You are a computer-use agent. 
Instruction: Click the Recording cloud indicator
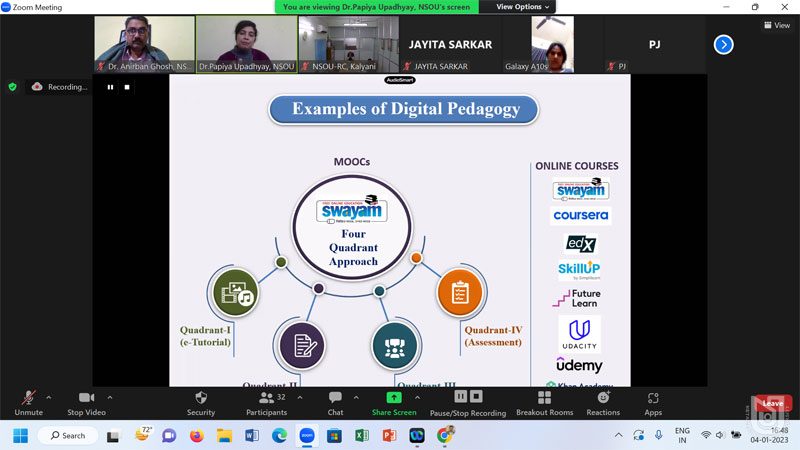coord(60,87)
